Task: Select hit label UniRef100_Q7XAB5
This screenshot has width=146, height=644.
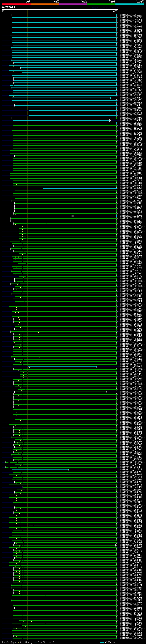Action: tap(131, 203)
